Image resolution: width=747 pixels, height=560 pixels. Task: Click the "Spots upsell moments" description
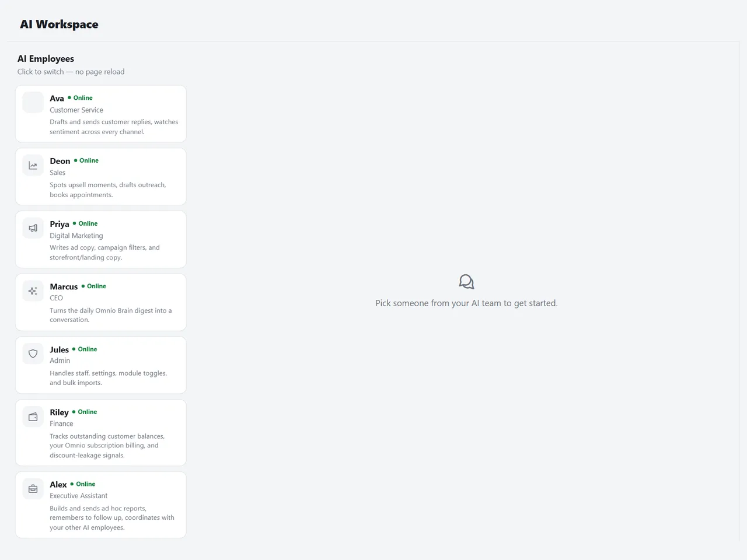tap(108, 190)
